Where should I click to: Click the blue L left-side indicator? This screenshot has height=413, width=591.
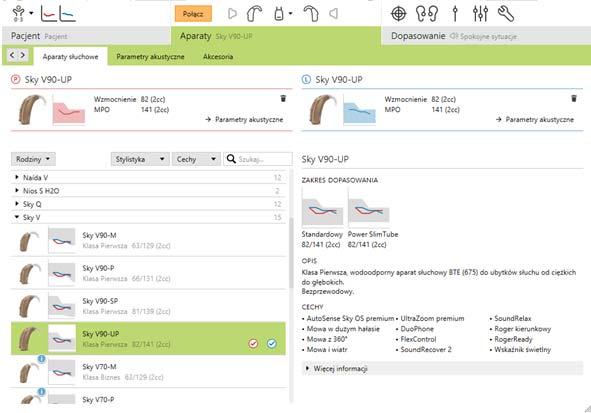click(x=306, y=80)
